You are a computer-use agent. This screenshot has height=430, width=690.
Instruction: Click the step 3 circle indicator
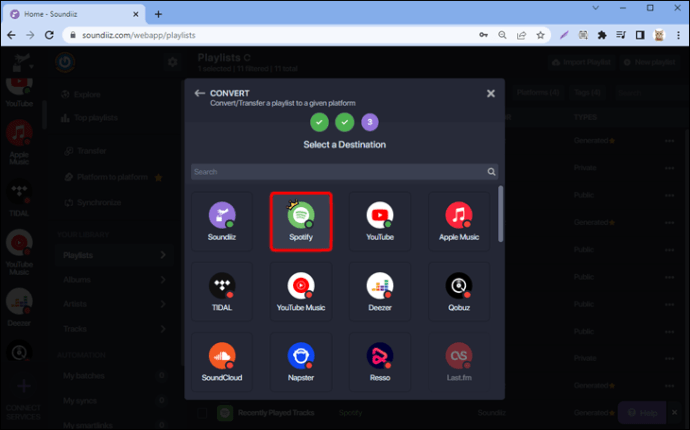(x=370, y=122)
